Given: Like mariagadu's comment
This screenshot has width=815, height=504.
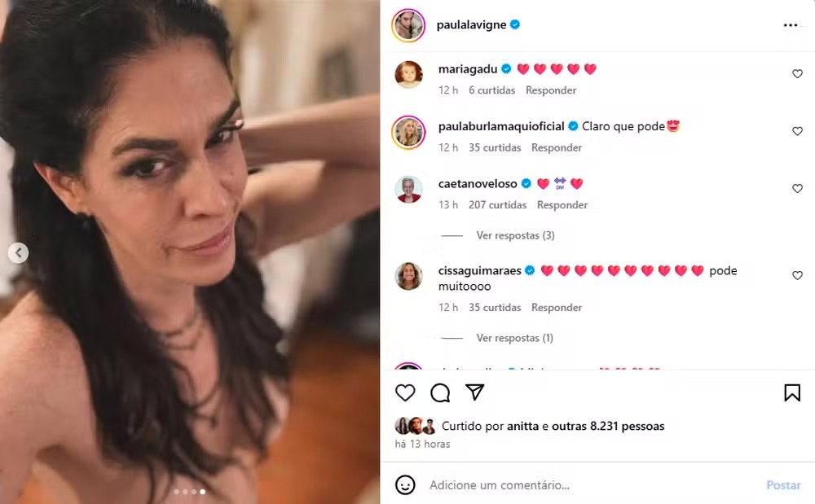Looking at the screenshot, I should (x=797, y=74).
